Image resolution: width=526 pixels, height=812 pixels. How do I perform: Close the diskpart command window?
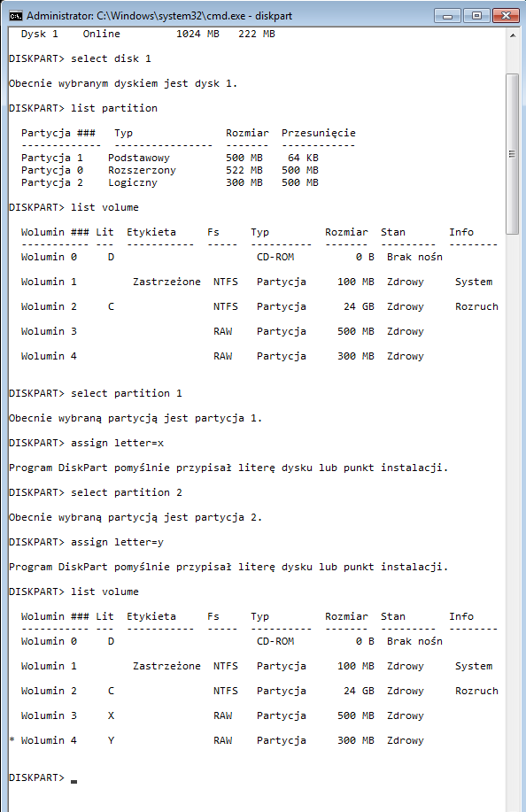(x=506, y=16)
